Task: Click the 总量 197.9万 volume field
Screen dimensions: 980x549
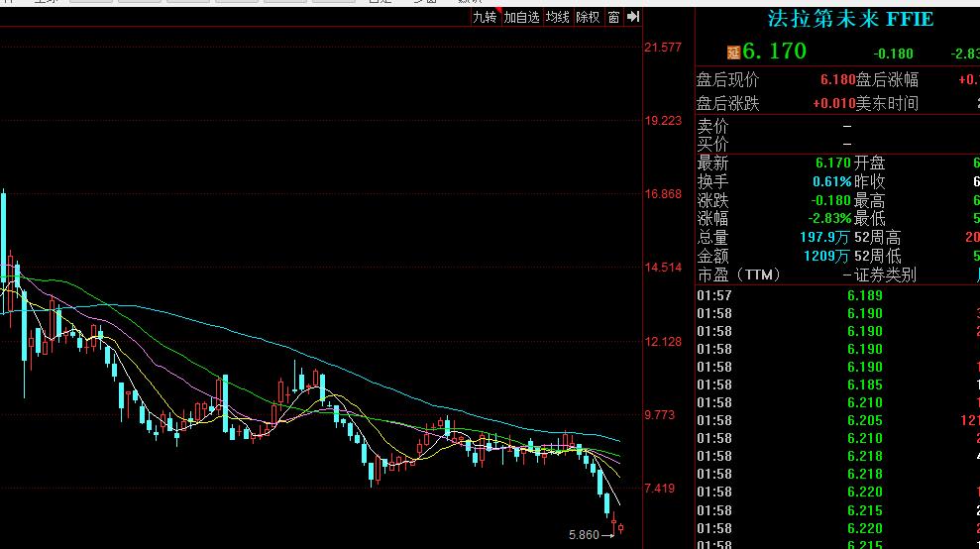Action: click(x=773, y=238)
